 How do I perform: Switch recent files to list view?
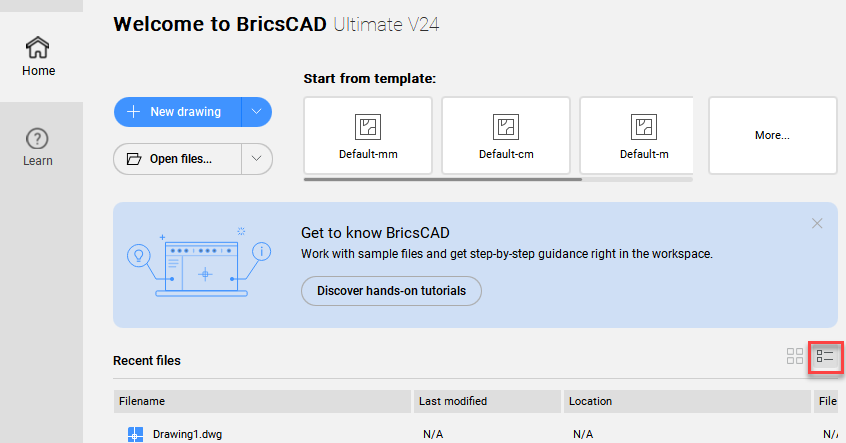(x=825, y=356)
